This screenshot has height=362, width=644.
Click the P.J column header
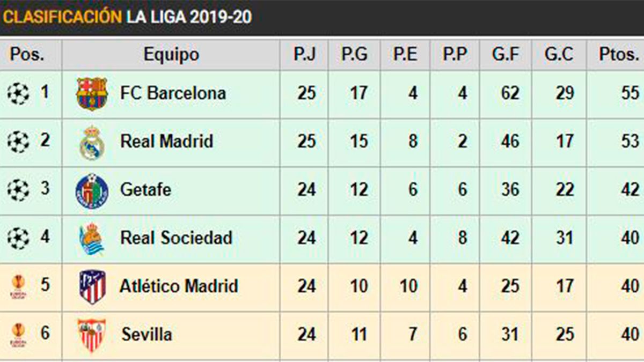click(x=304, y=54)
